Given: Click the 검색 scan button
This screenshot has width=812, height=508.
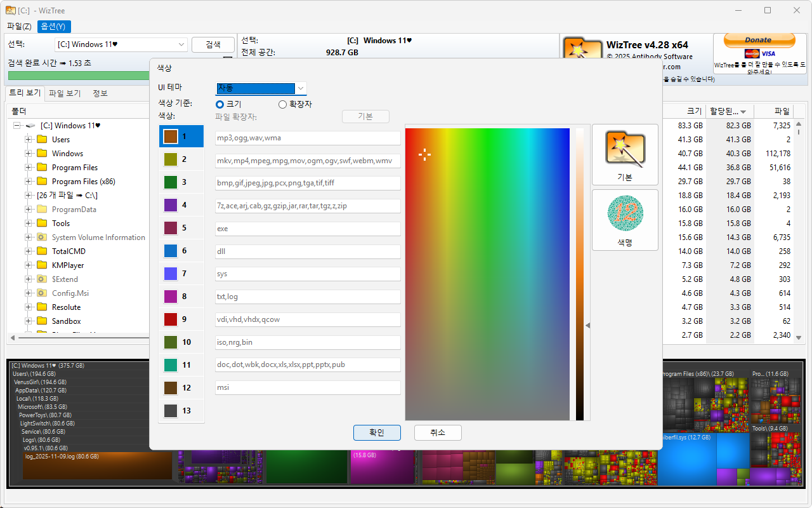Looking at the screenshot, I should tap(213, 44).
